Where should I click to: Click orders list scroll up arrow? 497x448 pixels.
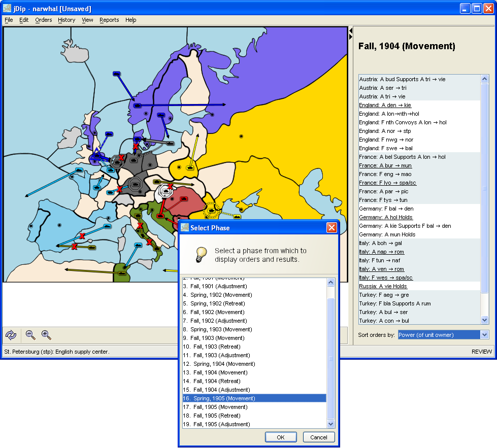coord(484,79)
